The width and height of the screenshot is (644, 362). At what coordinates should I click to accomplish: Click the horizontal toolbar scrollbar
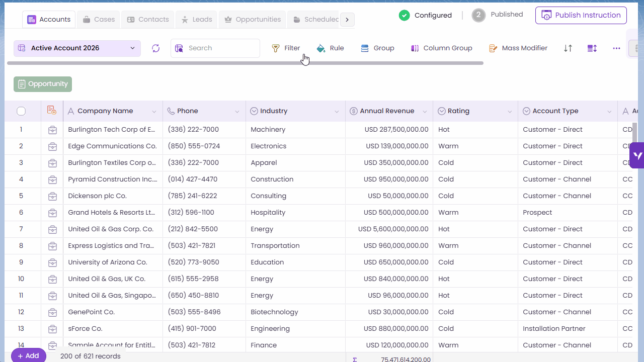(x=245, y=63)
